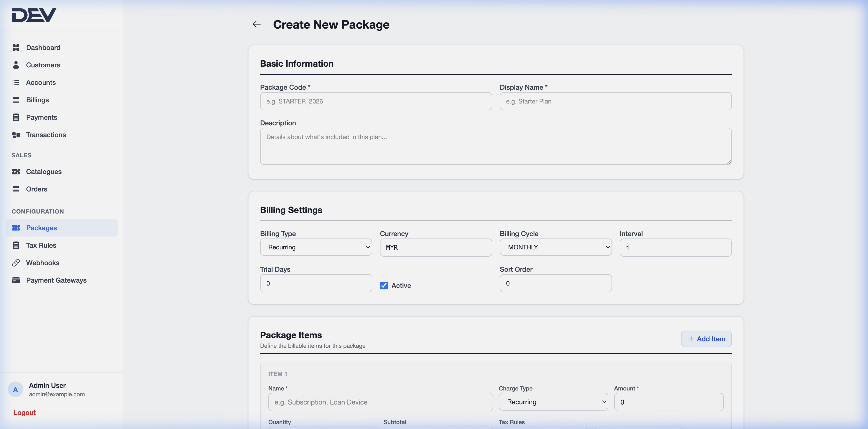Uncheck the Active checkbox in Billing Settings

383,285
